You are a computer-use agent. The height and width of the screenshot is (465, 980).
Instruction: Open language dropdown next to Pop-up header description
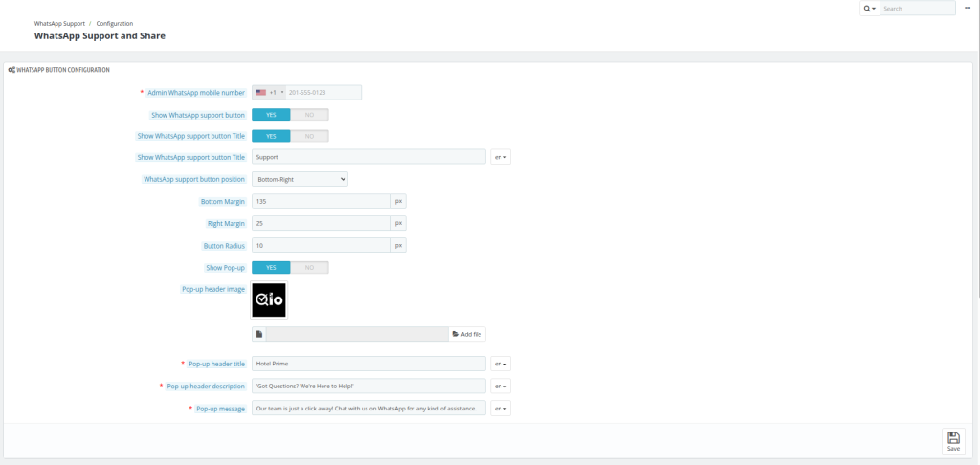(501, 387)
